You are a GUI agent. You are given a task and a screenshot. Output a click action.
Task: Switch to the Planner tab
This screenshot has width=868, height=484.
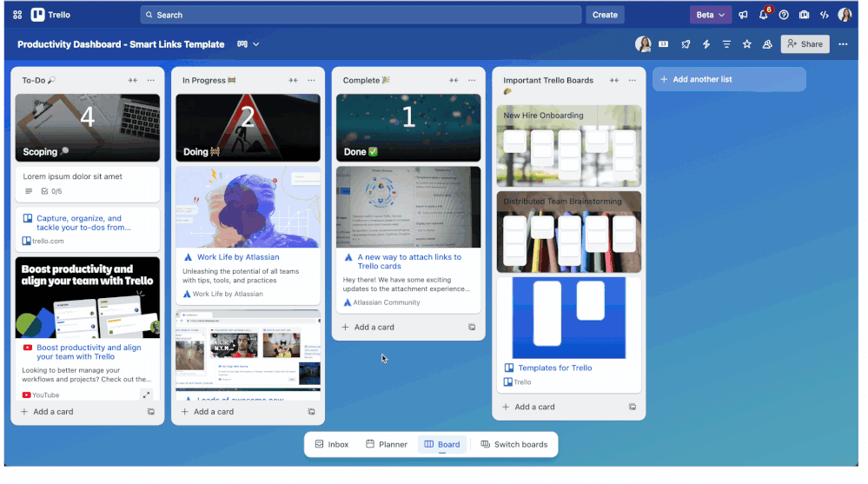coord(387,445)
